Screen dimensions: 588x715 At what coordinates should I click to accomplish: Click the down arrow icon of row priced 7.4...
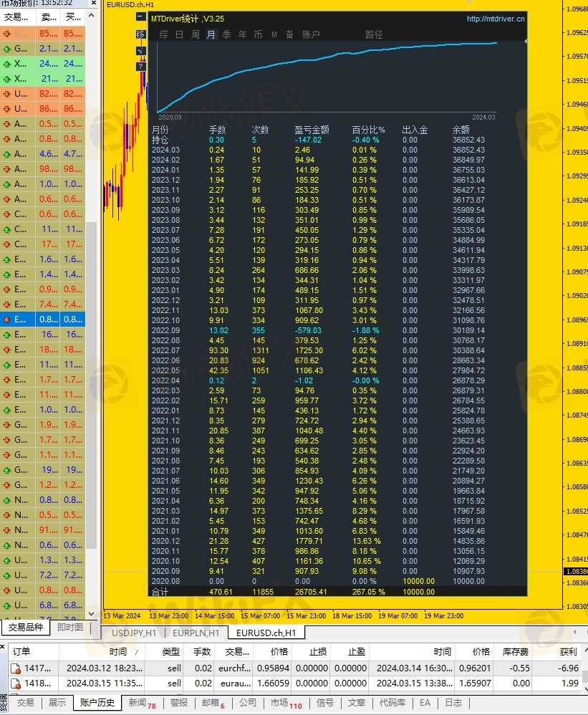(x=7, y=304)
